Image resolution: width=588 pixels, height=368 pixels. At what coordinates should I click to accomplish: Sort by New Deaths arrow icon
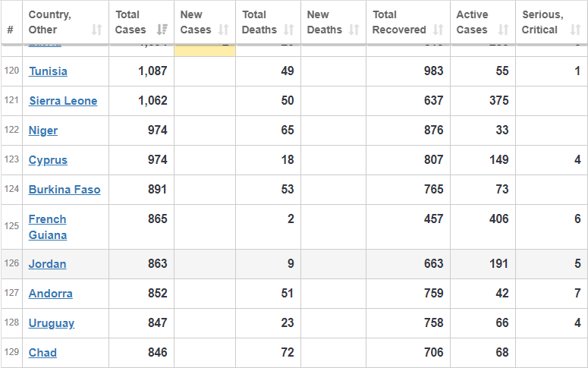point(354,30)
